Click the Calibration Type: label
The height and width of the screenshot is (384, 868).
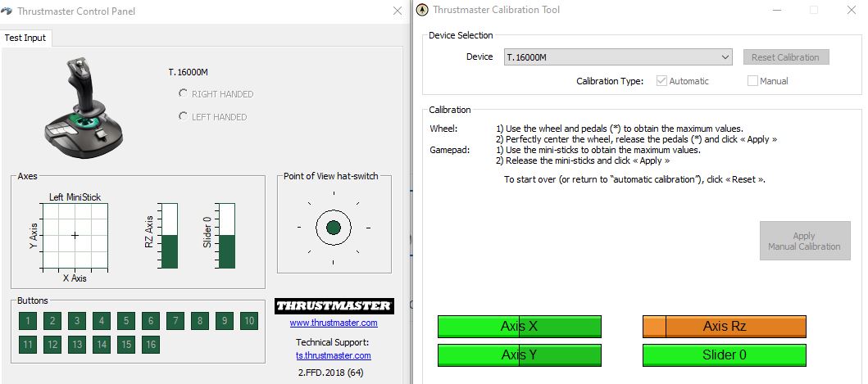coord(610,81)
